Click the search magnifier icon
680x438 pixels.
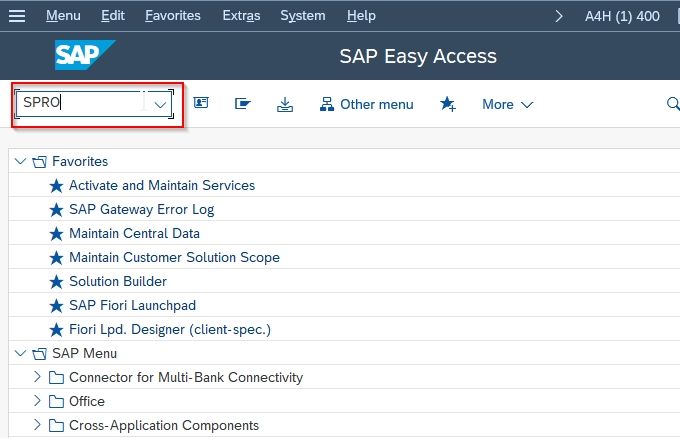pos(673,104)
